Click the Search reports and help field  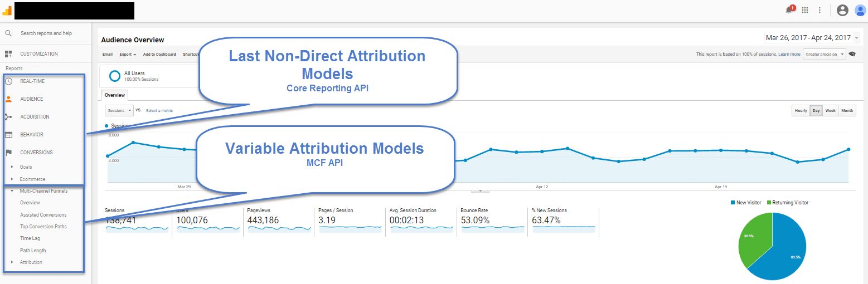click(46, 33)
